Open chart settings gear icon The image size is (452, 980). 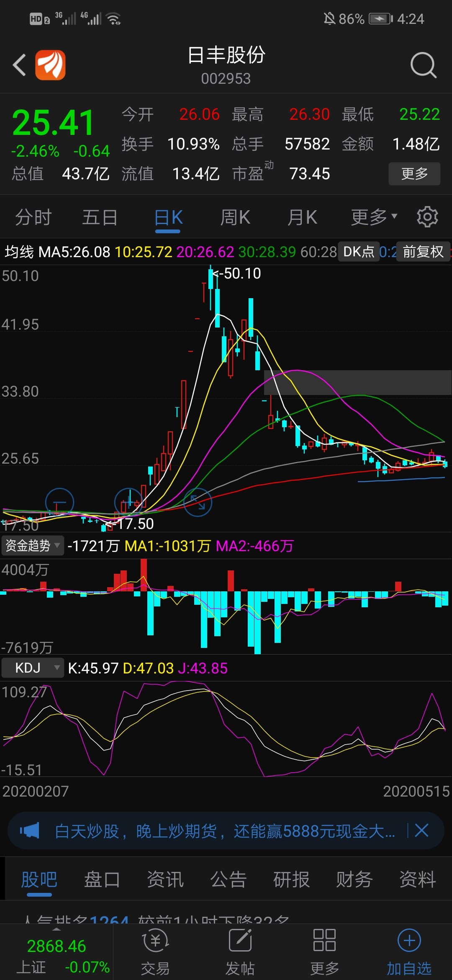427,217
